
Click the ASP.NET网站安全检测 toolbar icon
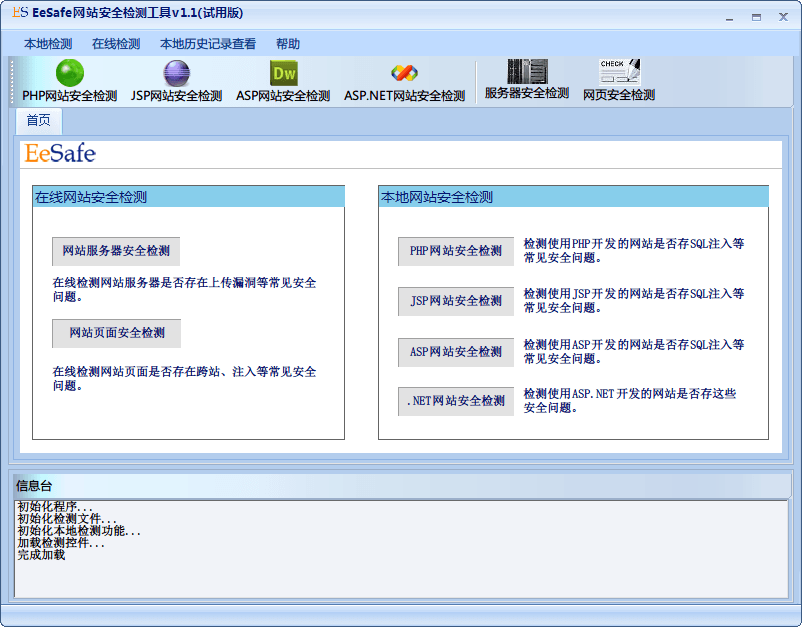click(x=404, y=73)
